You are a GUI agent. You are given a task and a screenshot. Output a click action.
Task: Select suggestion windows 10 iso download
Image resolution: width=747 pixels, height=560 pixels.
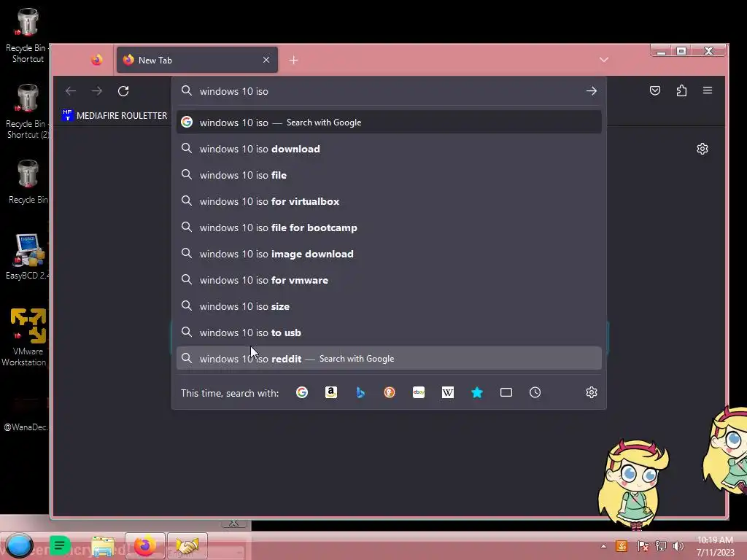[x=389, y=149]
